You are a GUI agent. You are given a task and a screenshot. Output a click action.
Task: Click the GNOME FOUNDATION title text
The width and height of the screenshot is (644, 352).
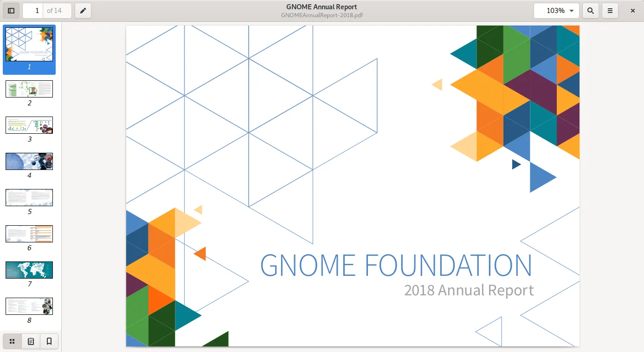coord(396,265)
